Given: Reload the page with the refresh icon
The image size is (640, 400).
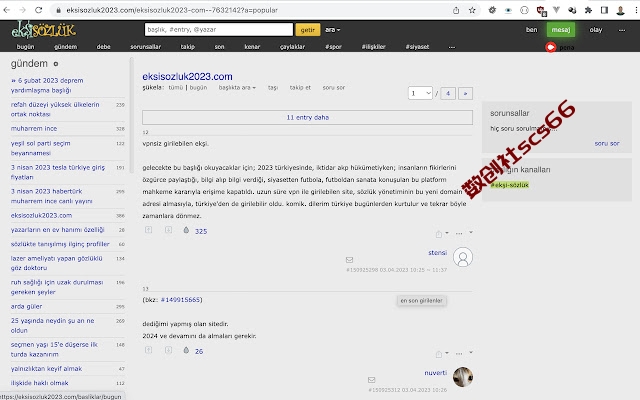Looking at the screenshot, I should [38, 10].
